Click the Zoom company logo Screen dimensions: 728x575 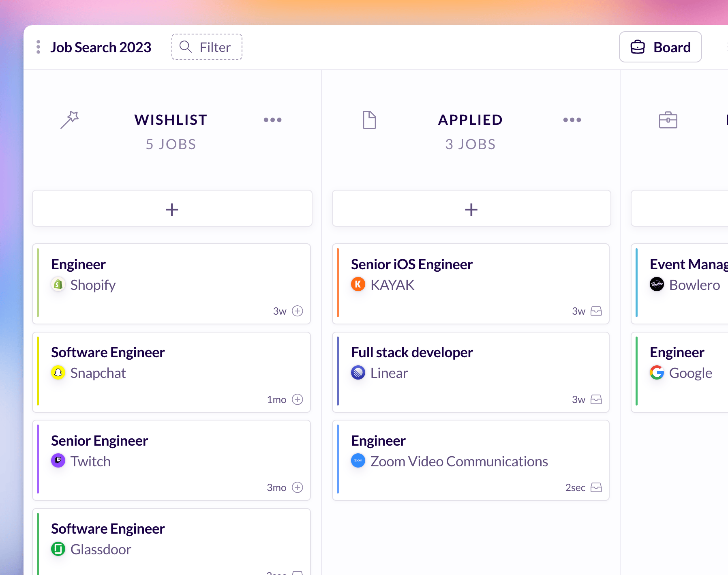pyautogui.click(x=358, y=461)
